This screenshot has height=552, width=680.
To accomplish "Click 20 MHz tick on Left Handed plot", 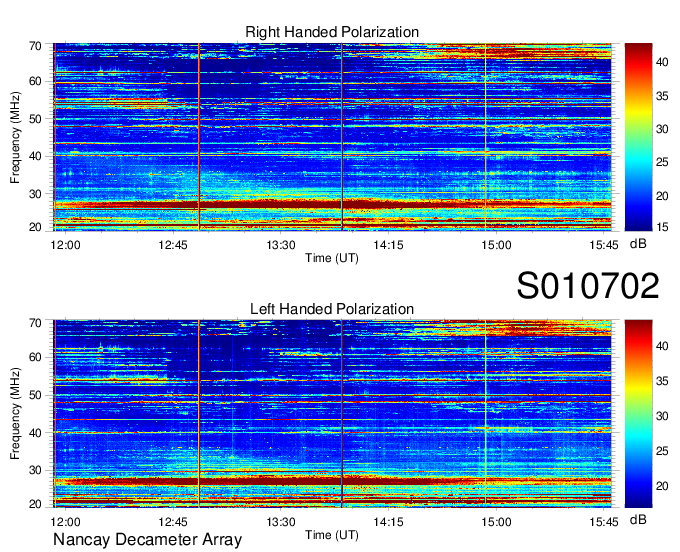I will [x=35, y=504].
